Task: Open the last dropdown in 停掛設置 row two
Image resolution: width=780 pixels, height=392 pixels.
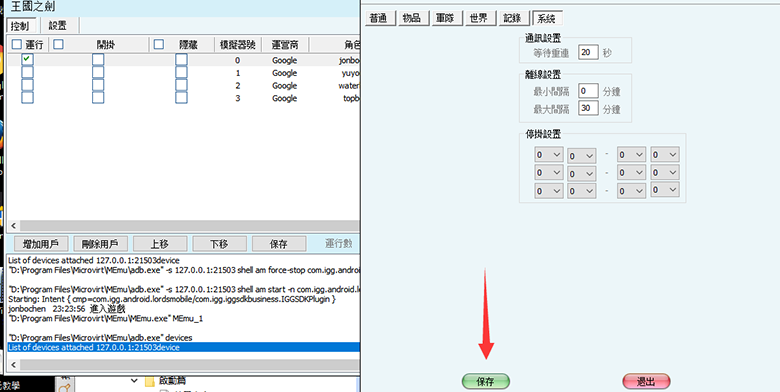Action: [x=665, y=173]
